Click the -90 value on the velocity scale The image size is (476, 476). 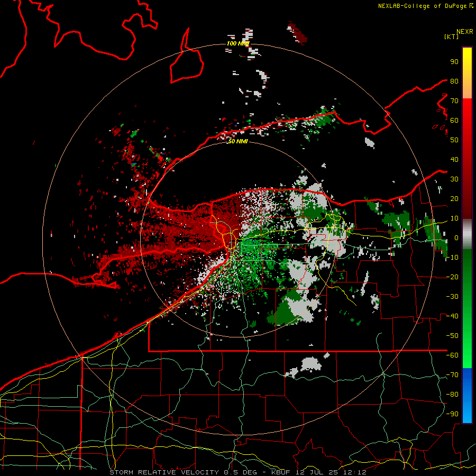[x=452, y=414]
